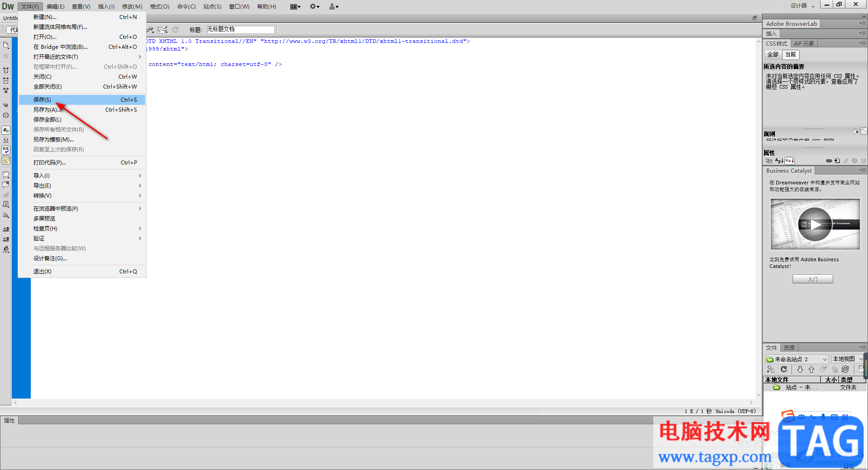The image size is (868, 470).
Task: Click the format source code icon in coding toolbar
Action: (6, 249)
